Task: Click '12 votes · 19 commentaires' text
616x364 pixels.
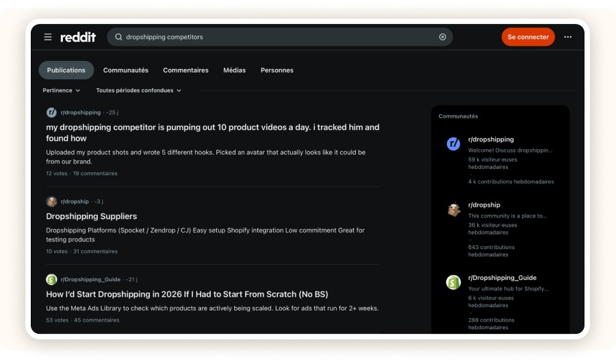Action: (x=81, y=173)
